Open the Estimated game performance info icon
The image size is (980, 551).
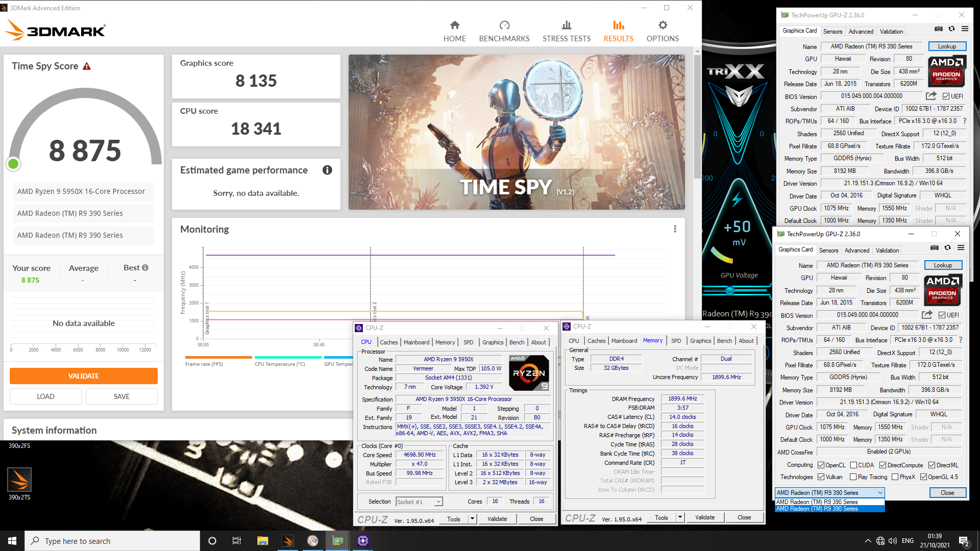327,170
